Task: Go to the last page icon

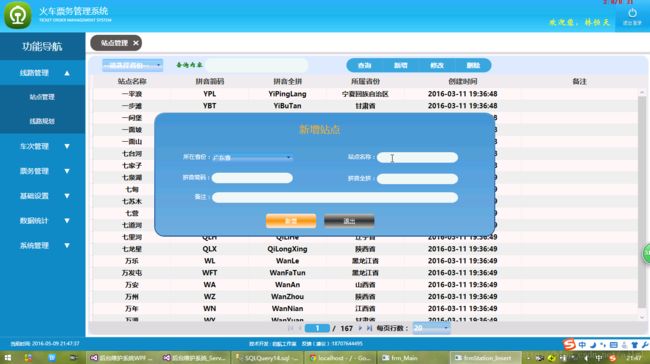Action: 369,328
